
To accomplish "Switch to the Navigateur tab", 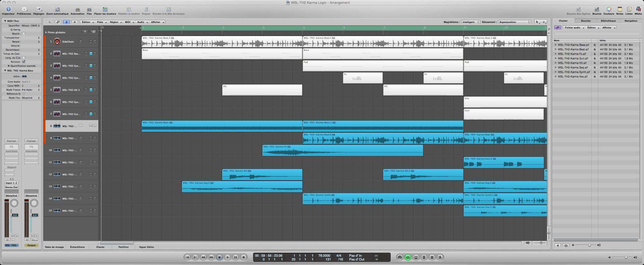I will [631, 21].
